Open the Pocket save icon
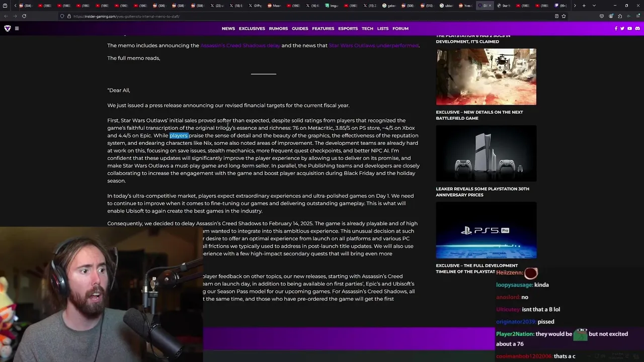The height and width of the screenshot is (362, 644). tap(601, 16)
